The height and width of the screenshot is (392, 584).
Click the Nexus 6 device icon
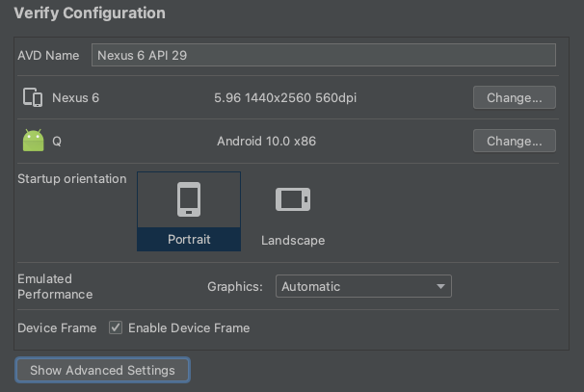click(x=33, y=97)
